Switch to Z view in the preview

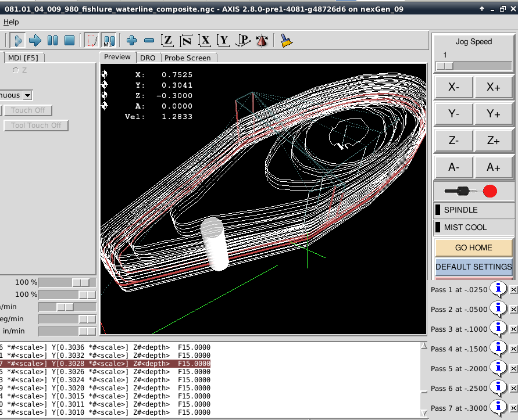pos(167,40)
